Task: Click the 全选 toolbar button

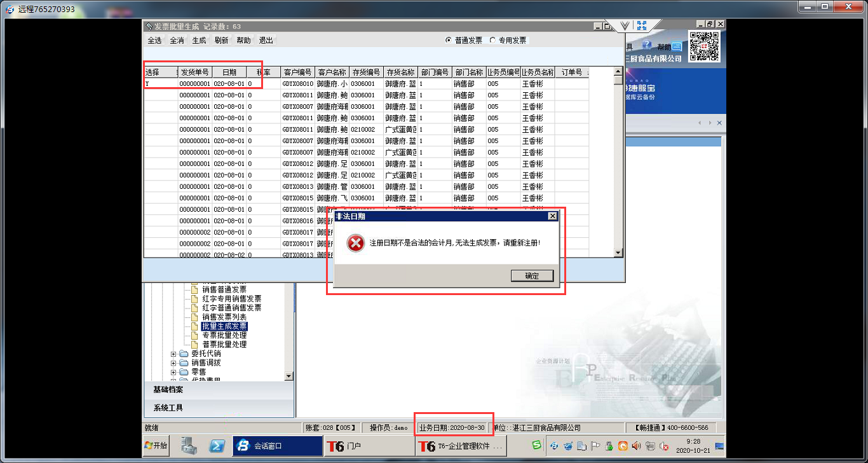Action: coord(154,40)
